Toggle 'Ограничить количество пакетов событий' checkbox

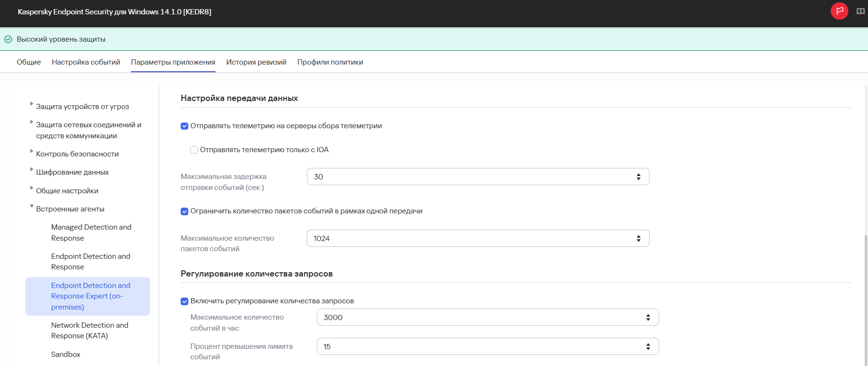coord(184,211)
